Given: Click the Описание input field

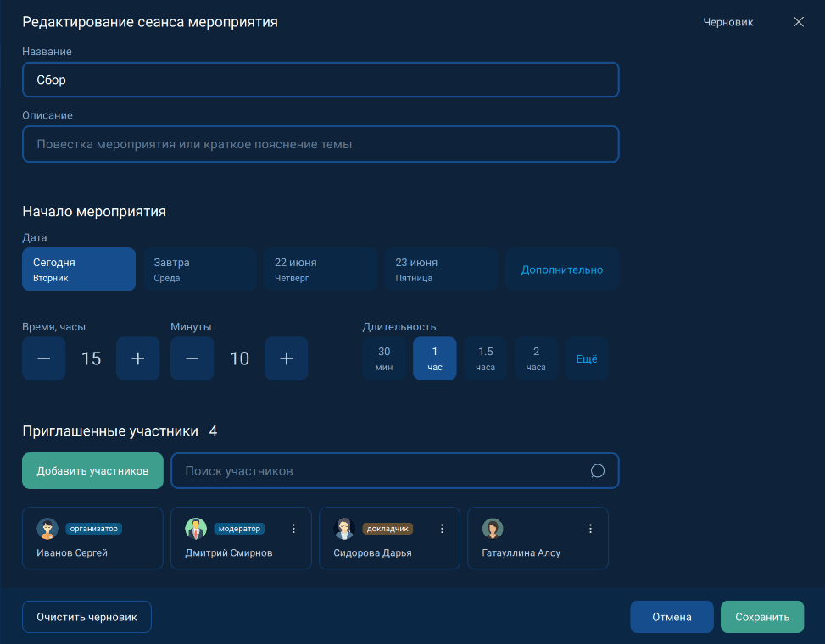Looking at the screenshot, I should click(321, 144).
